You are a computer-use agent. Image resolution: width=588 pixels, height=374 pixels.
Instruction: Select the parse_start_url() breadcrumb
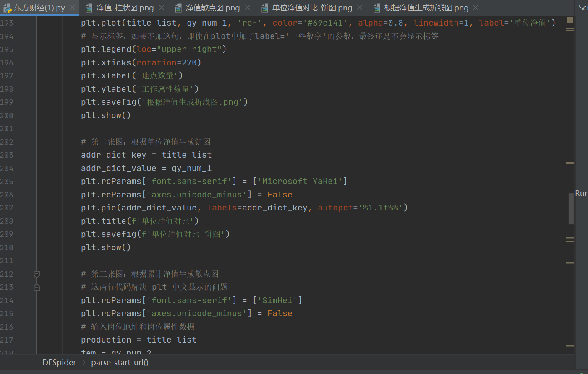click(x=120, y=363)
